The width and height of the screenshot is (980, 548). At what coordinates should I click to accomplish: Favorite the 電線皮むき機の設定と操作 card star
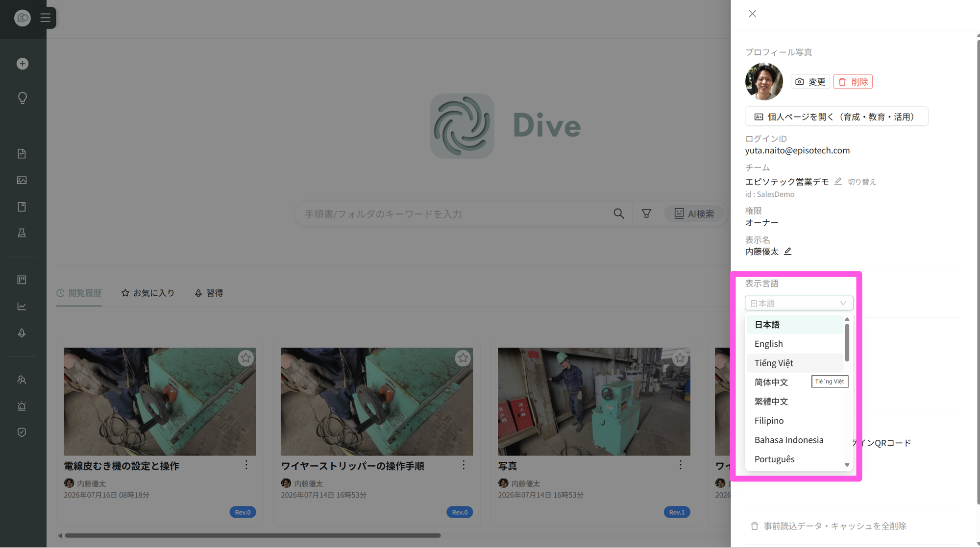[x=245, y=358]
